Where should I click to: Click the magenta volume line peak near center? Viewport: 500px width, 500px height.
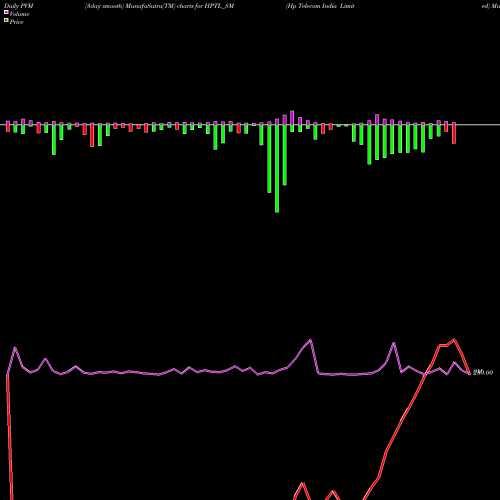pyautogui.click(x=311, y=340)
